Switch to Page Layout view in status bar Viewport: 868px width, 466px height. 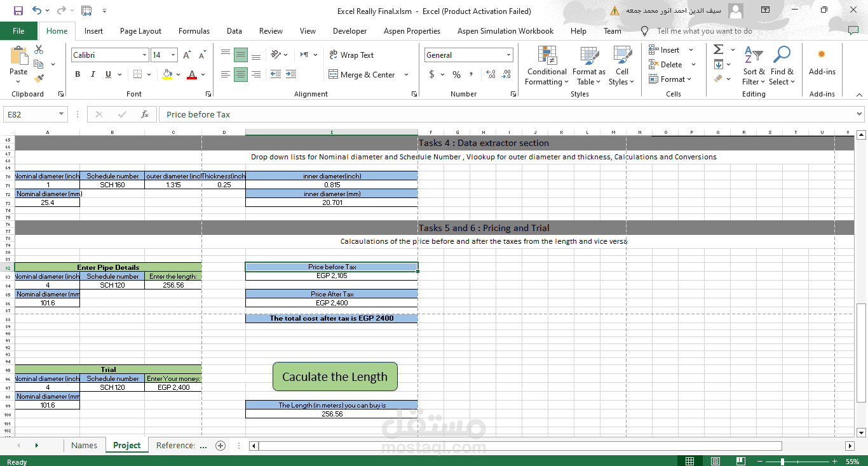coord(715,461)
